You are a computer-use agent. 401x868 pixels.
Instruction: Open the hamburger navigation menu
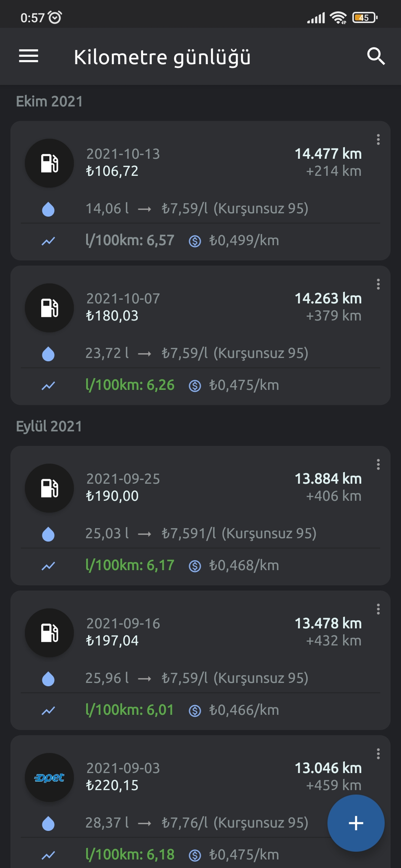coord(29,56)
